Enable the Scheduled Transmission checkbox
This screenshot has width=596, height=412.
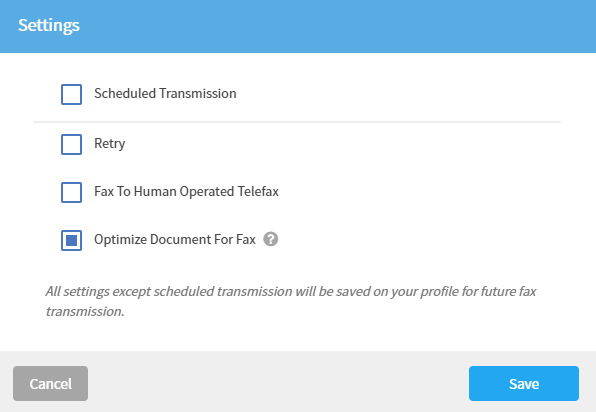click(x=71, y=94)
